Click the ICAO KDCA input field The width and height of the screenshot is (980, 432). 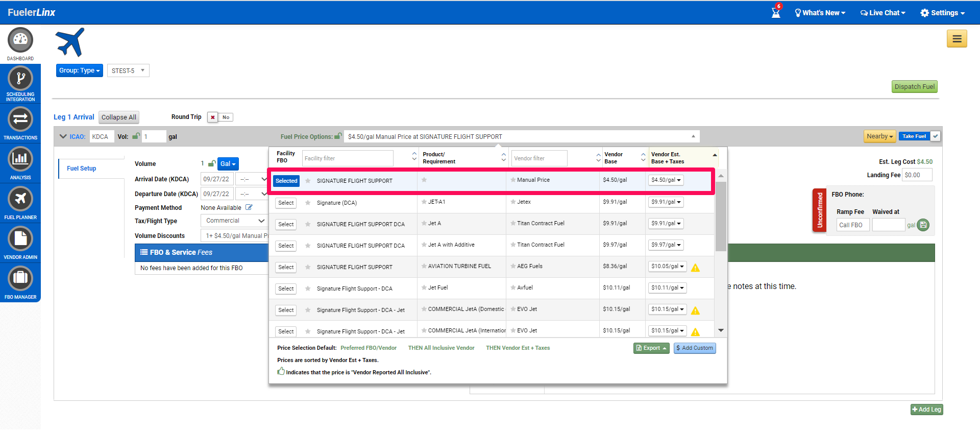[102, 136]
